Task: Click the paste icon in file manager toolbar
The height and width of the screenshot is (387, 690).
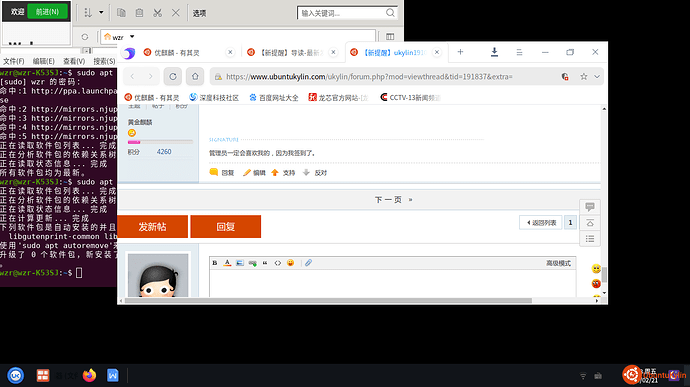Action: coord(139,13)
